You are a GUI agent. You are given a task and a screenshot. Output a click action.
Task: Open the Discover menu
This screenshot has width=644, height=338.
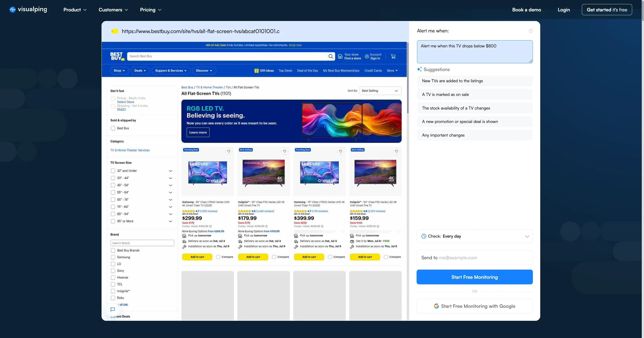[x=204, y=70]
